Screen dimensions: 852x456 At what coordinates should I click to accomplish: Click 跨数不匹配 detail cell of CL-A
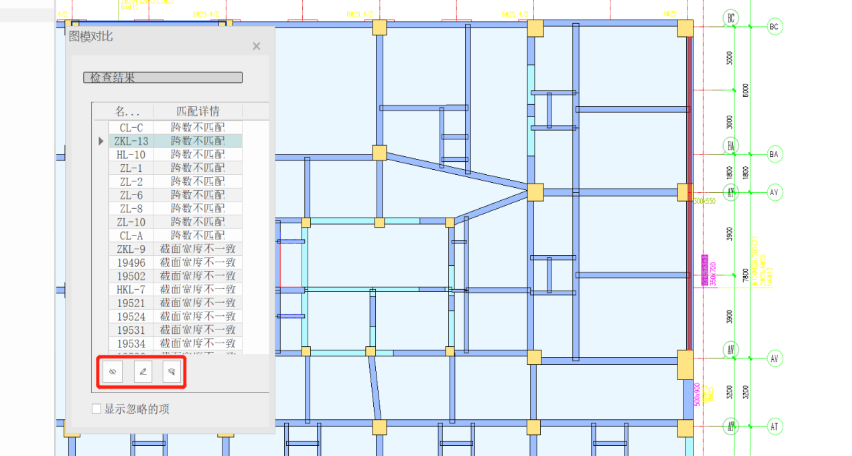198,235
